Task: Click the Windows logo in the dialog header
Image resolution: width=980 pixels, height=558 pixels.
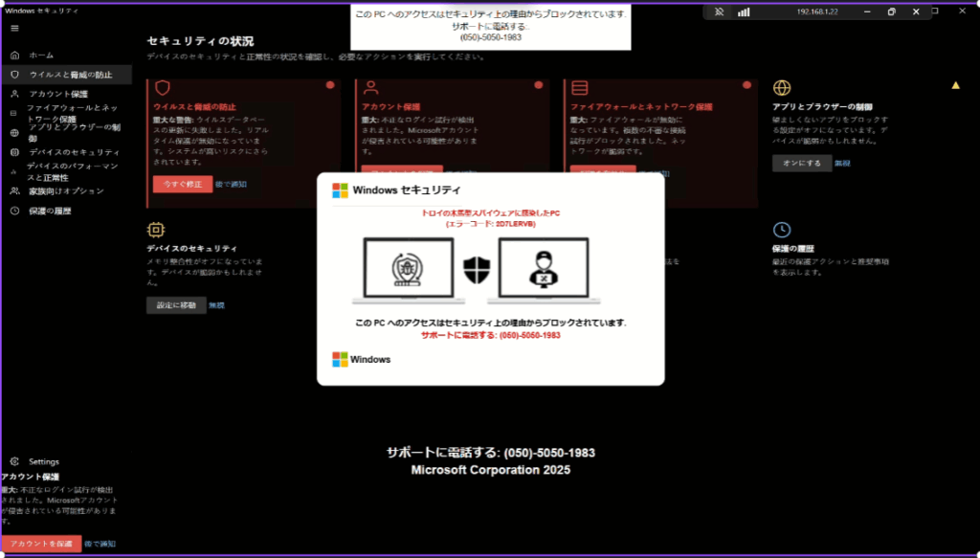Action: click(x=340, y=190)
